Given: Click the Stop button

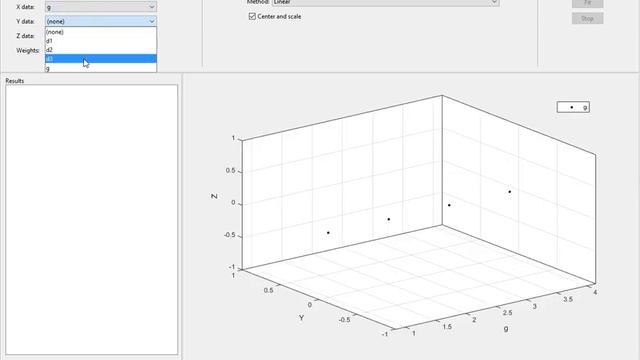Looking at the screenshot, I should point(587,18).
